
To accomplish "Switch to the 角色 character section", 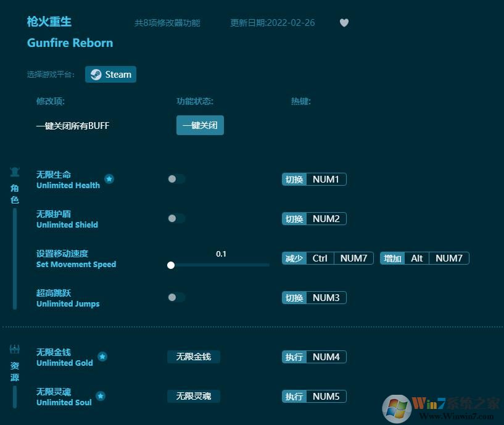I will coord(14,194).
